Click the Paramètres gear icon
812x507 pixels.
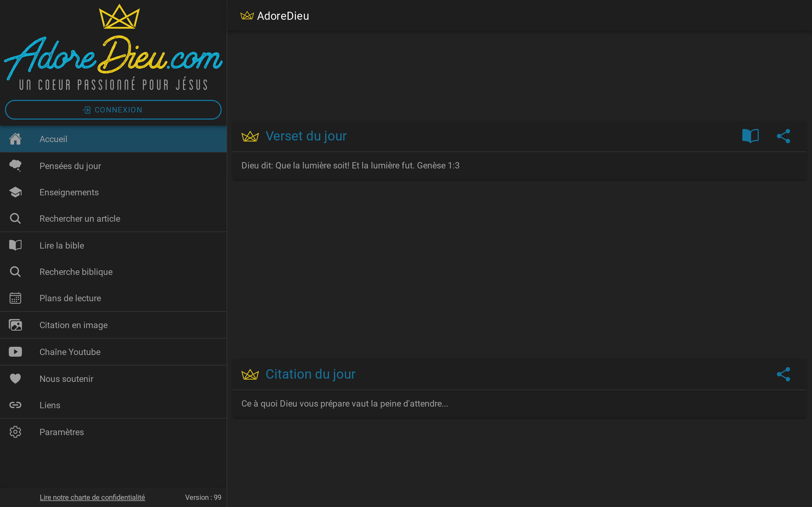pos(15,432)
